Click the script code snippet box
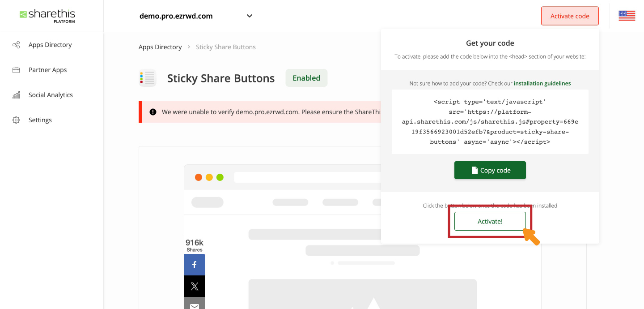This screenshot has height=309, width=644. coord(490,122)
